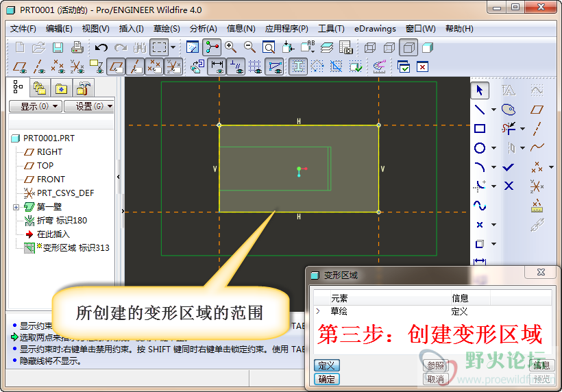Select the Spline sketch tool
This screenshot has width=562, height=392.
pos(480,206)
